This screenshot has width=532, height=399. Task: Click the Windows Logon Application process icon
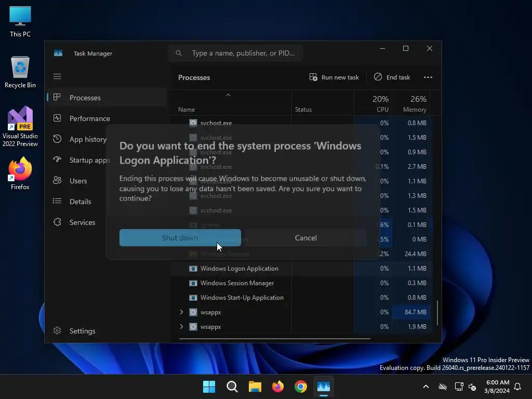tap(193, 269)
